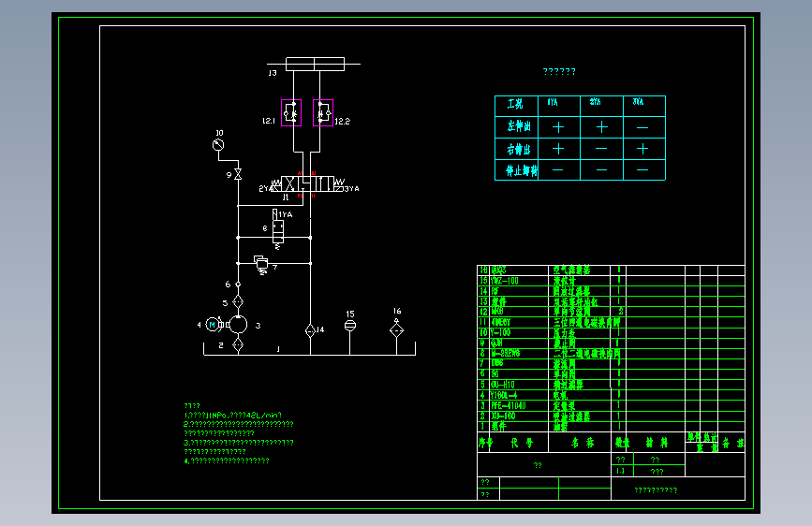
Task: Click the 备注 column header in parts list
Action: (732, 443)
